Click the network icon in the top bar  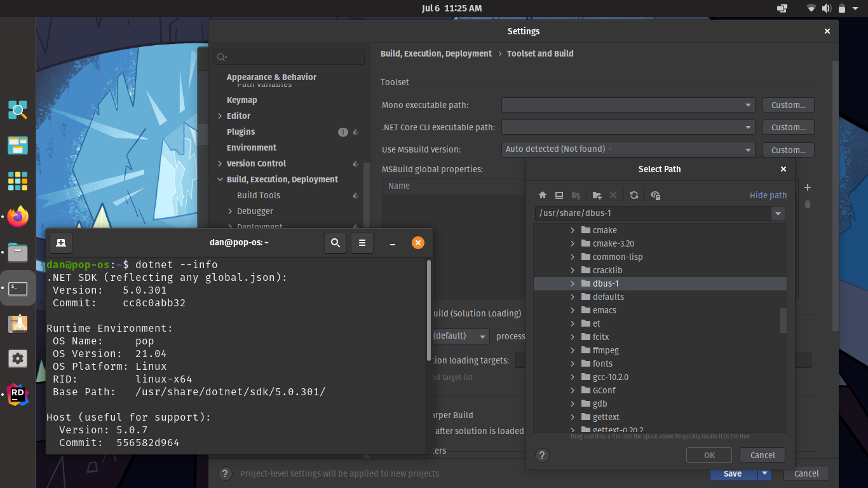point(811,8)
